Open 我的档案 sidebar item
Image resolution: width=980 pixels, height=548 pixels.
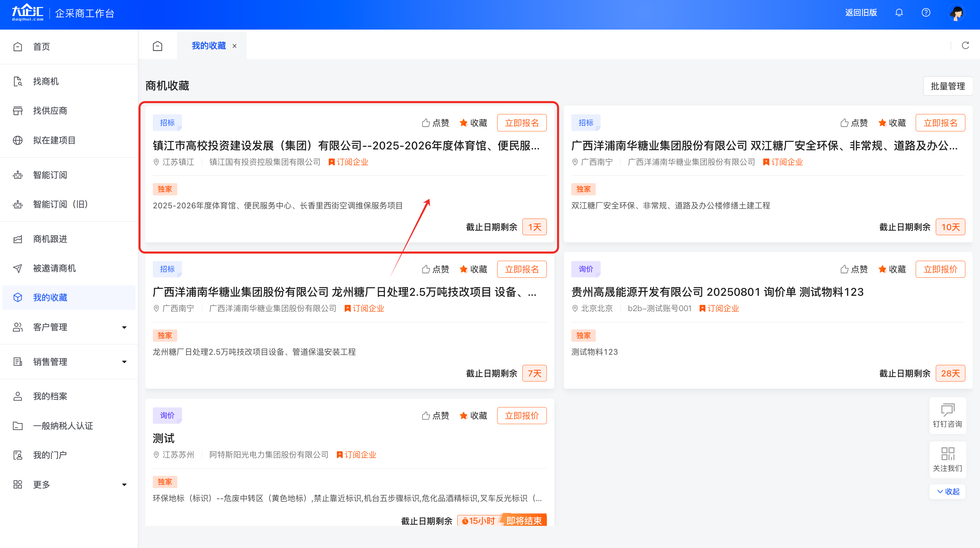[x=69, y=397]
